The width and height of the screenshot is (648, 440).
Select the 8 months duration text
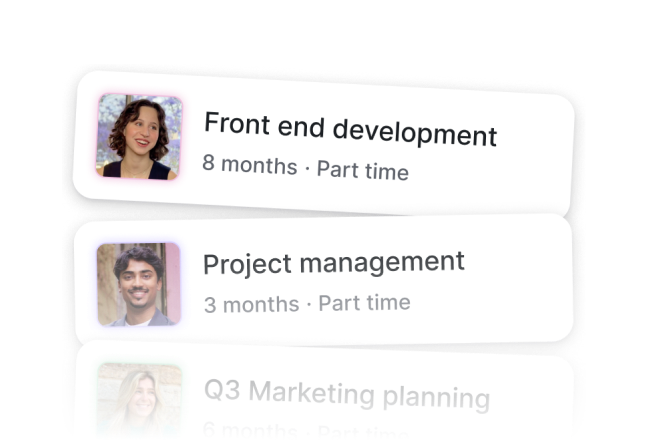coord(250,164)
